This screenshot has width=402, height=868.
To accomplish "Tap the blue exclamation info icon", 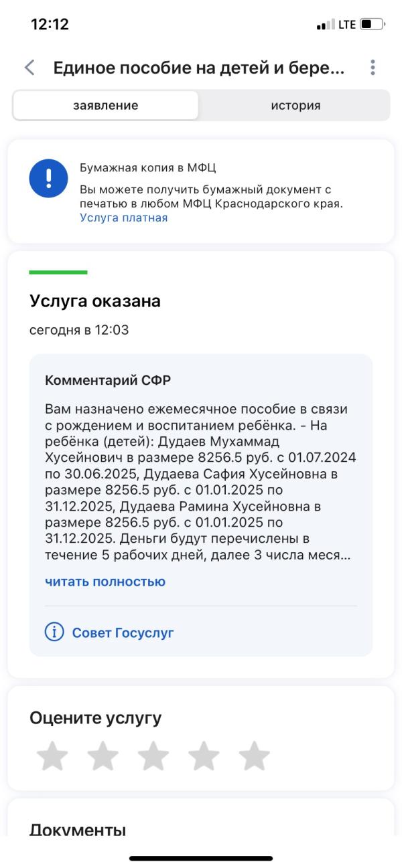I will click(48, 180).
